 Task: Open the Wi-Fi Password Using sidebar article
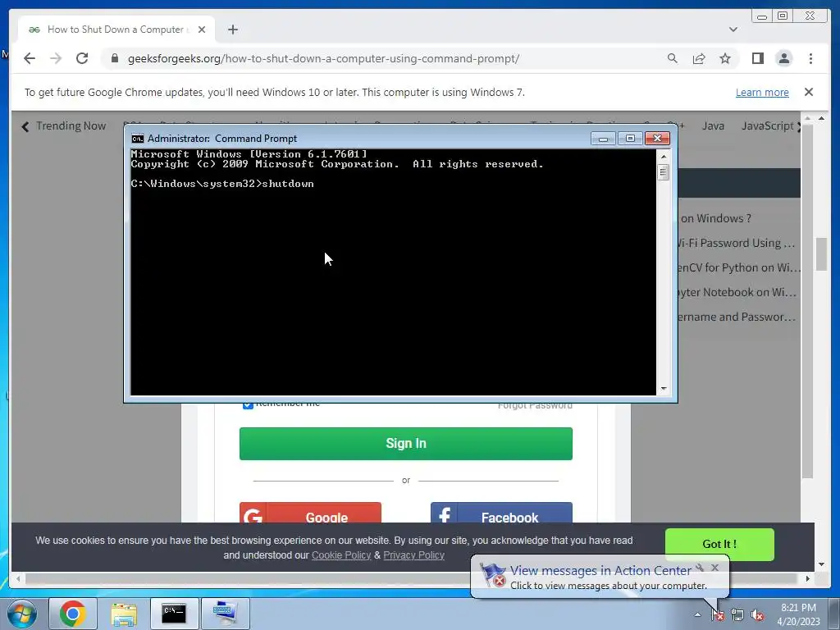coord(736,243)
